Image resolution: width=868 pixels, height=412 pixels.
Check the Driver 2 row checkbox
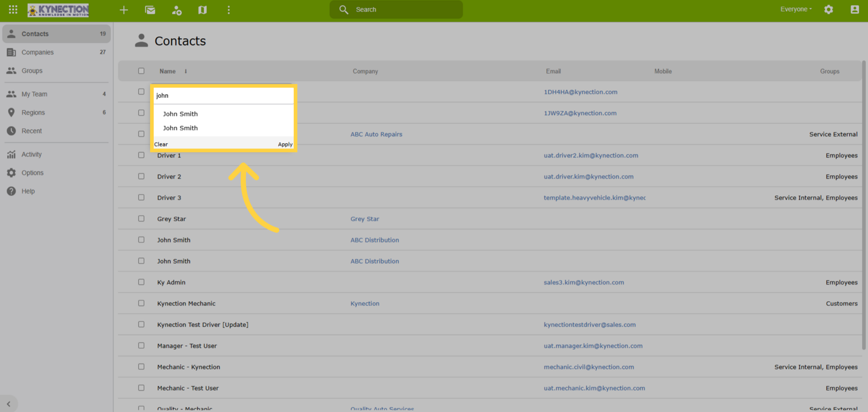[141, 176]
